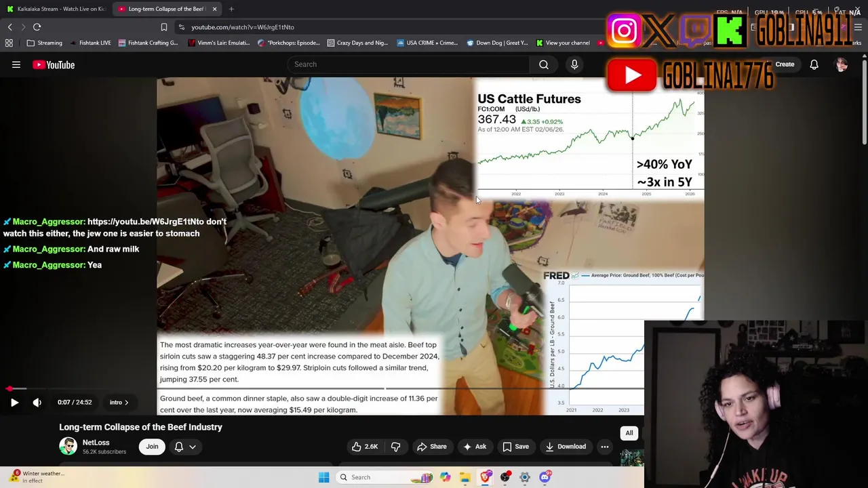Open the NetLoss channel name link
The height and width of the screenshot is (488, 868).
point(96,443)
